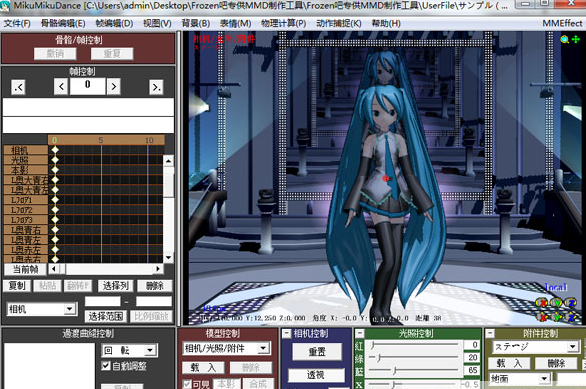Collapse the 附件控制 panel with its minus icon
Image resolution: width=586 pixels, height=389 pixels.
[490, 333]
